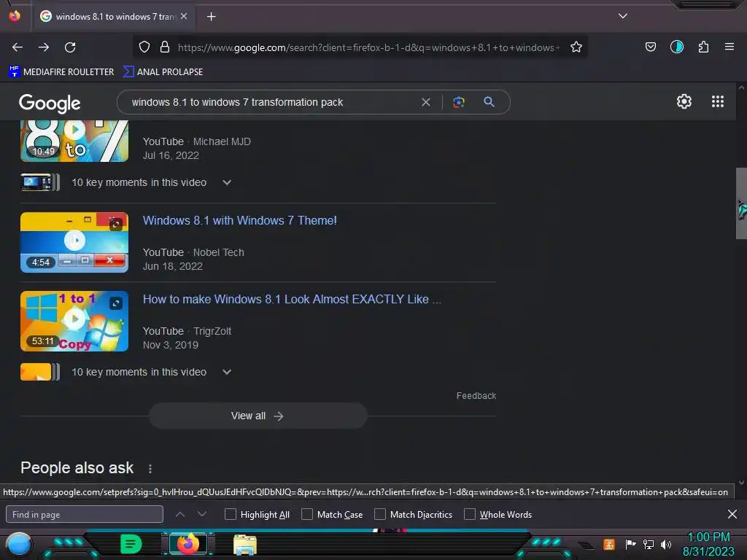The height and width of the screenshot is (560, 747).
Task: Open the green notes app on taskbar
Action: 131,544
